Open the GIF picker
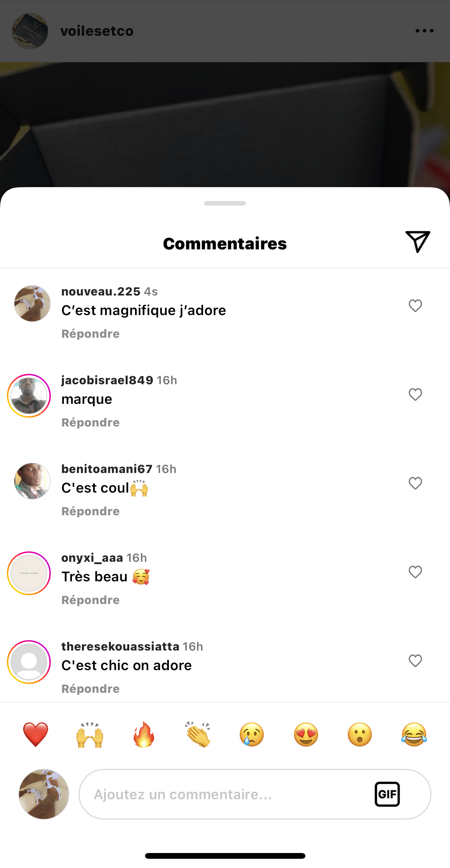450x868 pixels. 387,794
